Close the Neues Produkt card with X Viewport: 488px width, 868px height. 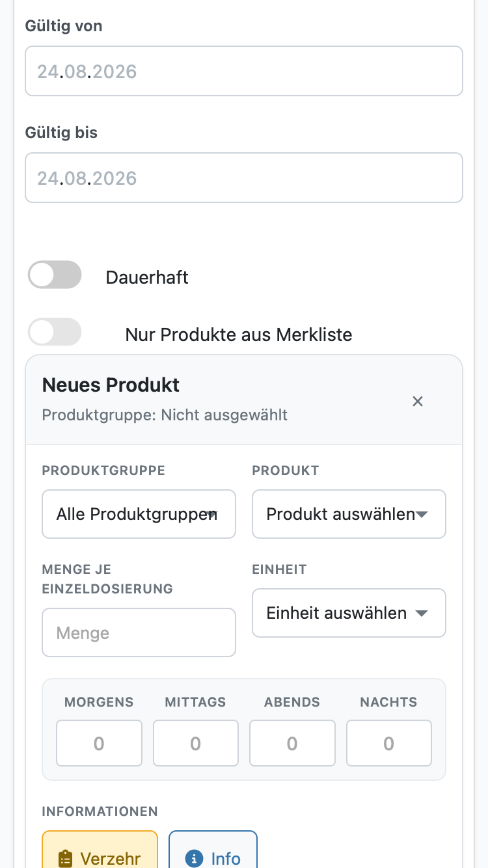[418, 401]
